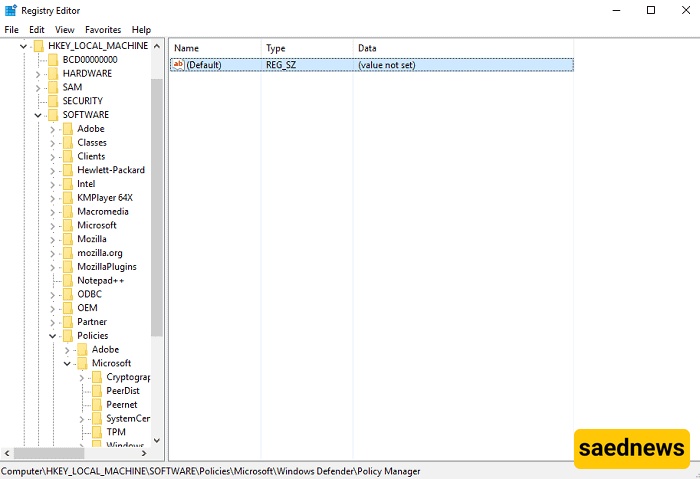Image resolution: width=700 pixels, height=479 pixels.
Task: Expand the HARDWARE key chevron
Action: (38, 74)
